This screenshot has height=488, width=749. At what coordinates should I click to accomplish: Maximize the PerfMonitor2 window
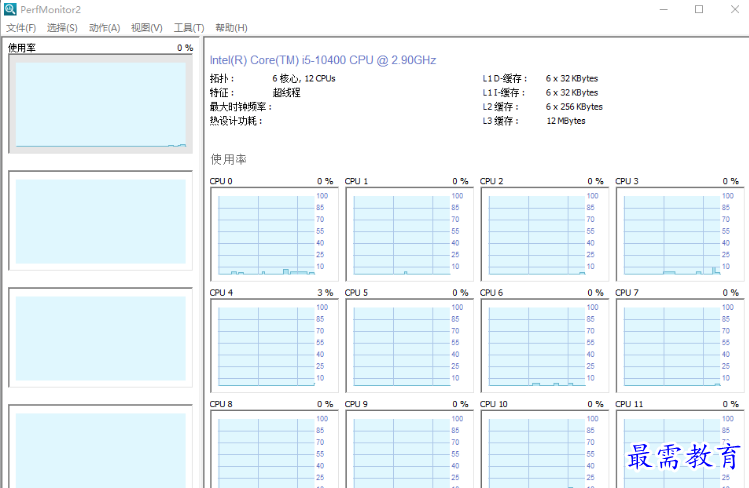pyautogui.click(x=699, y=9)
